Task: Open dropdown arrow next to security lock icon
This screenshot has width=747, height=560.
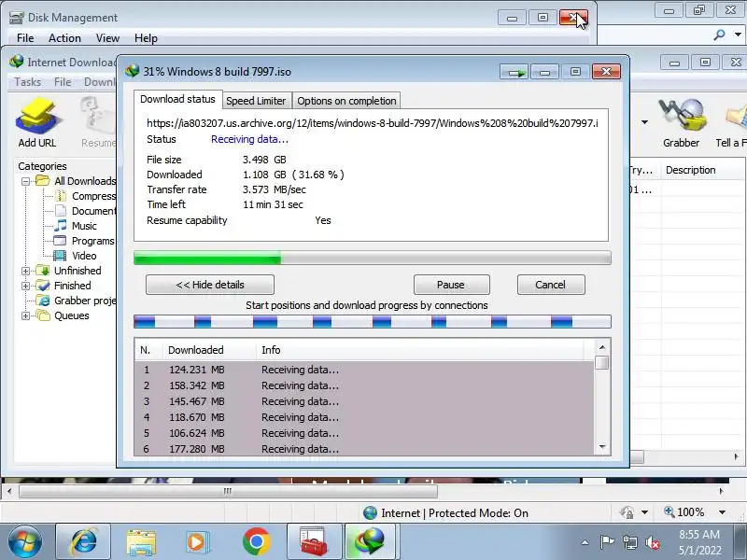Action: tap(644, 512)
